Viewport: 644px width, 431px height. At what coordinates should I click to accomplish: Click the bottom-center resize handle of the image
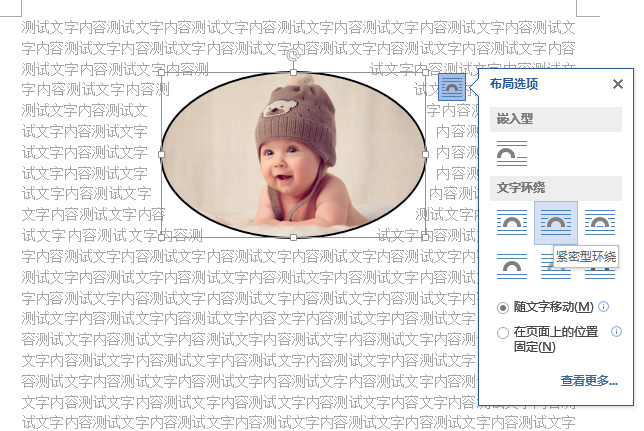pyautogui.click(x=293, y=237)
